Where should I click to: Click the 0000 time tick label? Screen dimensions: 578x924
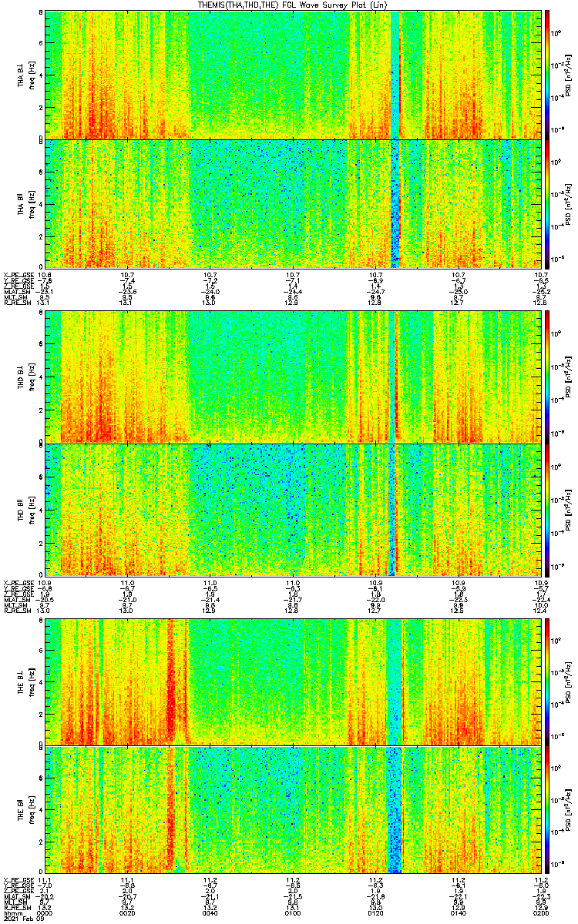(x=45, y=912)
